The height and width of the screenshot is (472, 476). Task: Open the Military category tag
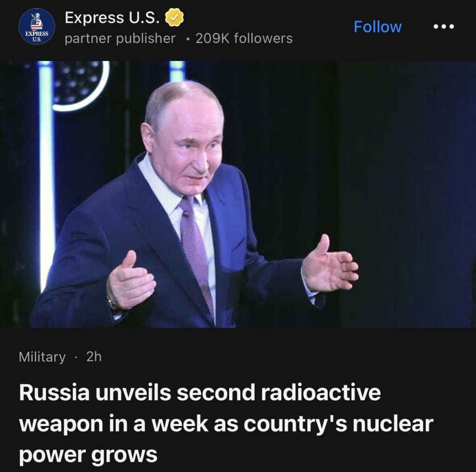[x=42, y=357]
